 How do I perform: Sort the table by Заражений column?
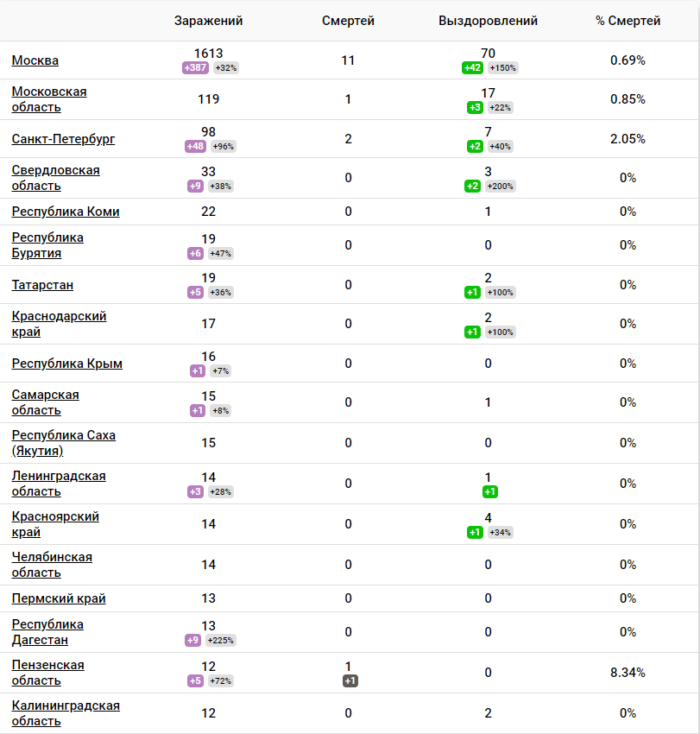pos(208,19)
